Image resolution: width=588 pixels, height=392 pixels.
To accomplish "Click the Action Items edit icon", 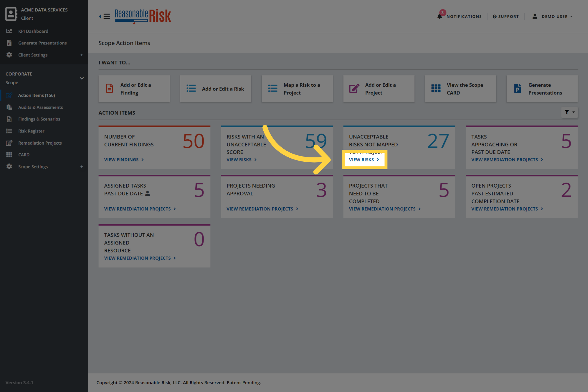I will [9, 95].
